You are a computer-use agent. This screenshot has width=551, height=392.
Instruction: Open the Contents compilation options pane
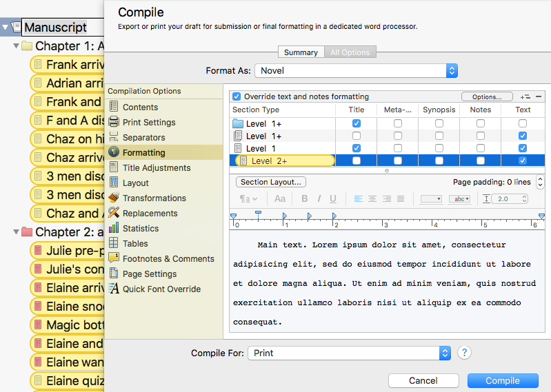click(140, 107)
